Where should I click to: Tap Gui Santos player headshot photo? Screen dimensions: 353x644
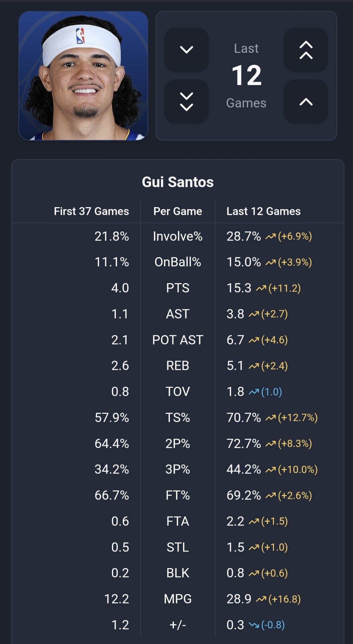click(x=83, y=76)
